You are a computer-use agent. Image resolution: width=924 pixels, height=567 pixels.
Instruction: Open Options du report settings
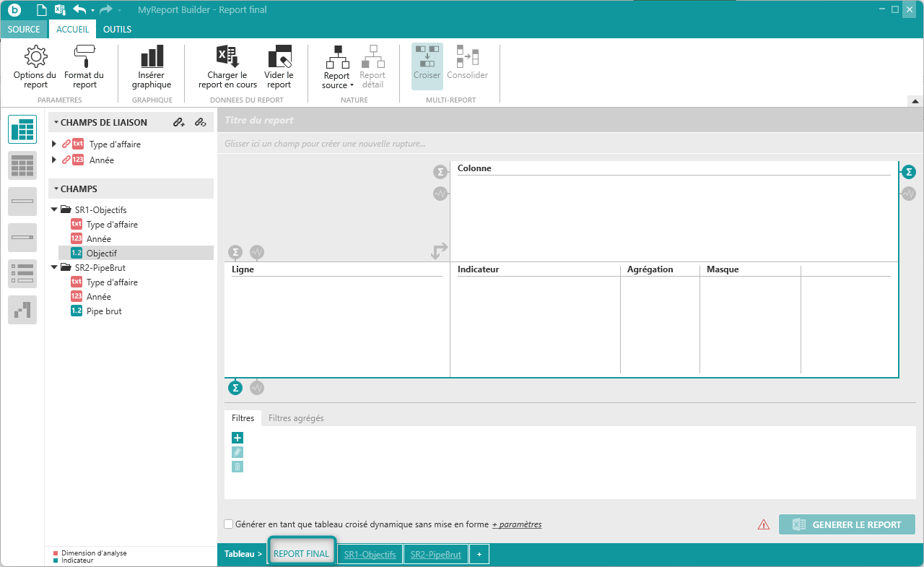pyautogui.click(x=35, y=66)
